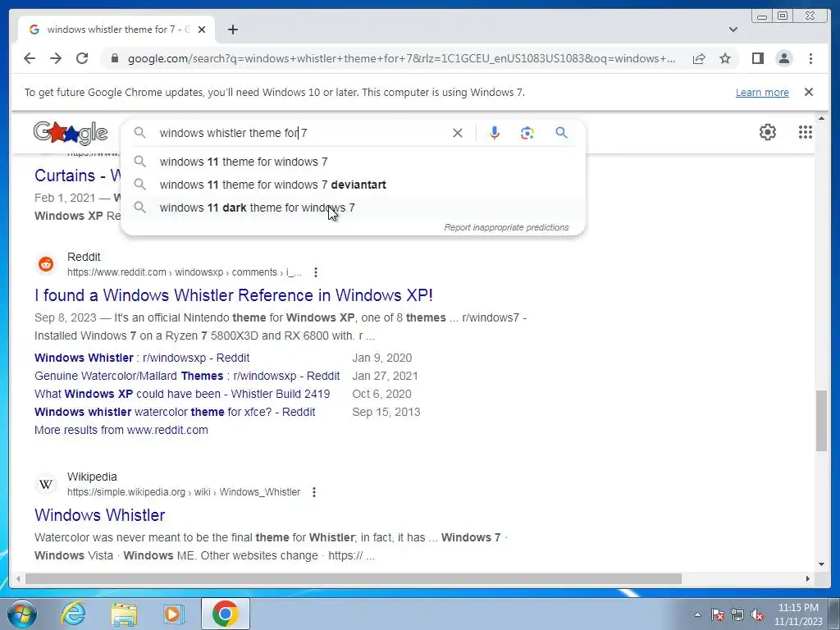
Task: Open the Chrome three-dot menu
Action: point(810,58)
